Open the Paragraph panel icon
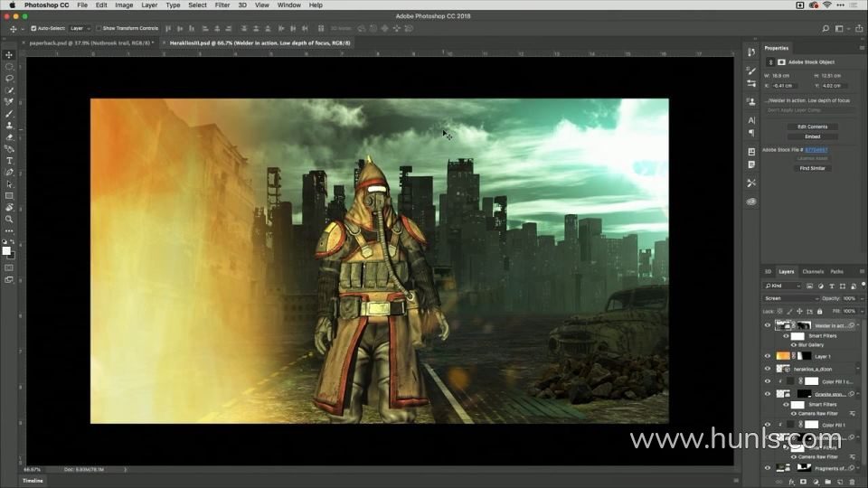868x488 pixels. 751,133
